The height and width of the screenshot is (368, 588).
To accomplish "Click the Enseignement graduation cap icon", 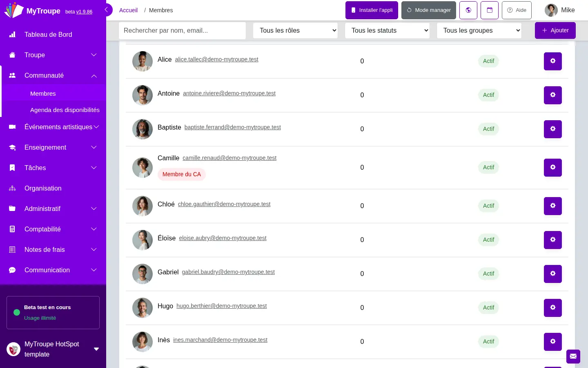I will click(x=12, y=148).
